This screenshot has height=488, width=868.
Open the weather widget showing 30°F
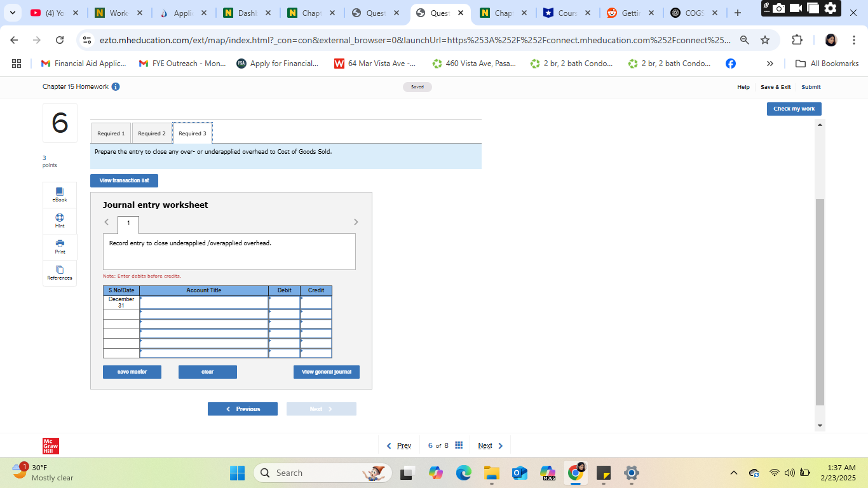tap(43, 473)
